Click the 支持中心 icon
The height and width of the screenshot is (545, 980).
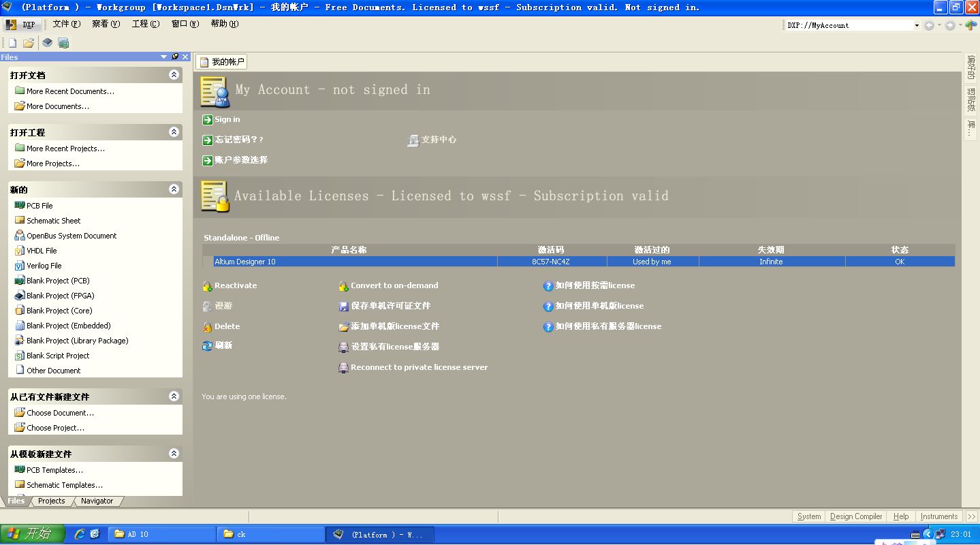(413, 140)
